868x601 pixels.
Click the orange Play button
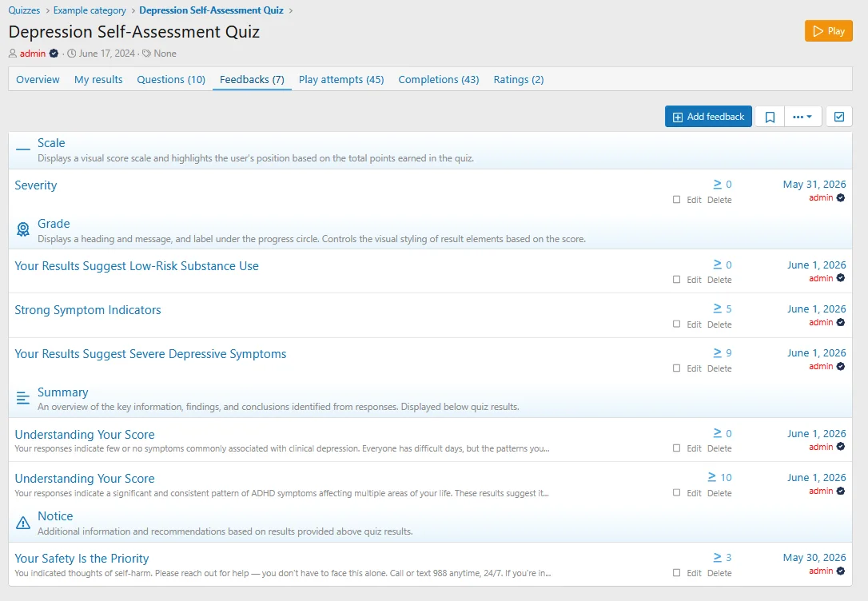tap(828, 31)
